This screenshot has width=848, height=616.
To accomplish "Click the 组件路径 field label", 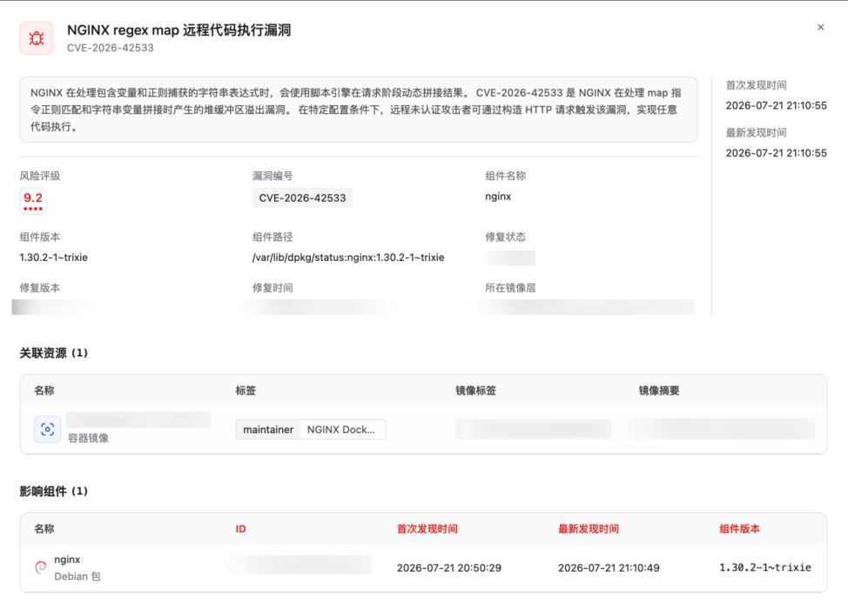I will [273, 238].
